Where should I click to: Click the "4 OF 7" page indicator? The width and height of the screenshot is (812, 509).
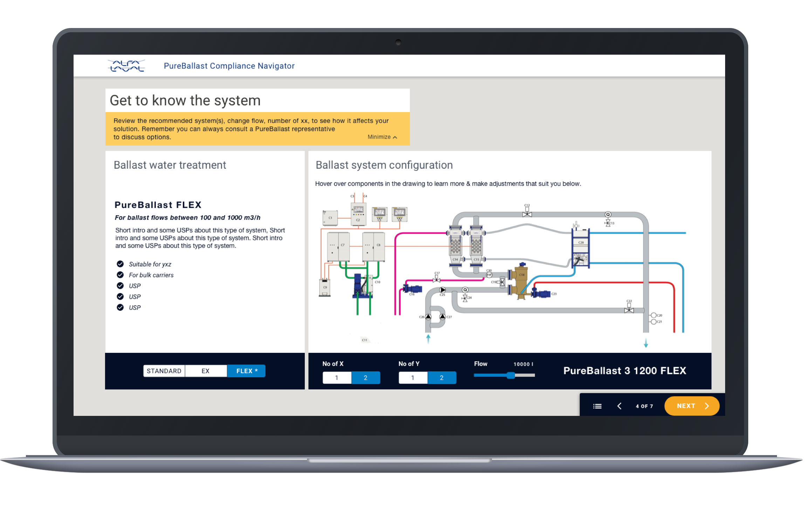(x=644, y=406)
